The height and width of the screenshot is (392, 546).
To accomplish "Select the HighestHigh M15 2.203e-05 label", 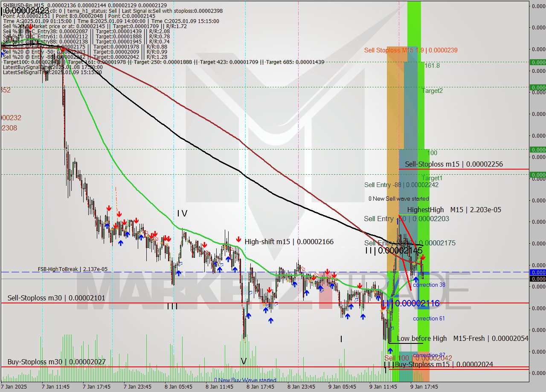I will (454, 210).
